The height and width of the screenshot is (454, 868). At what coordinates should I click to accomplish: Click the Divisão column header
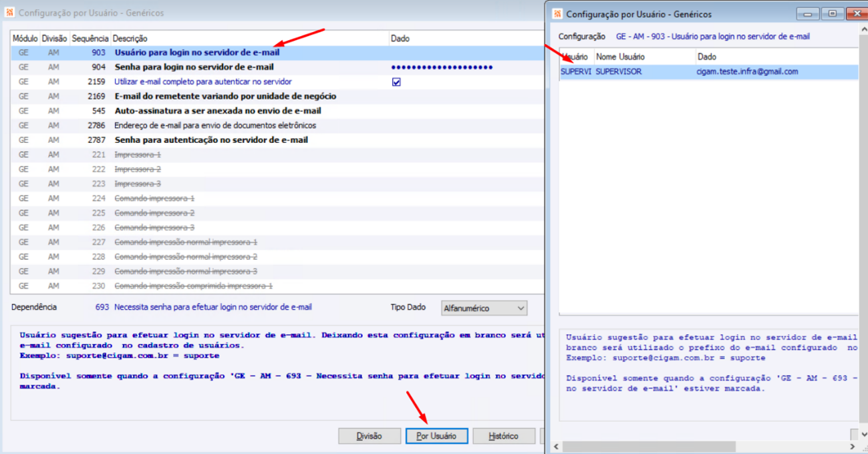(55, 39)
